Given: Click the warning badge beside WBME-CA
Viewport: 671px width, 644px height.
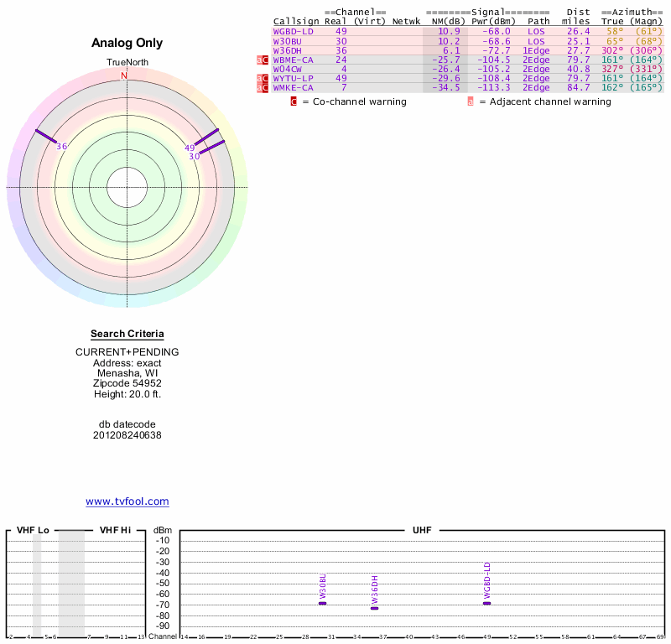Looking at the screenshot, I should [263, 60].
